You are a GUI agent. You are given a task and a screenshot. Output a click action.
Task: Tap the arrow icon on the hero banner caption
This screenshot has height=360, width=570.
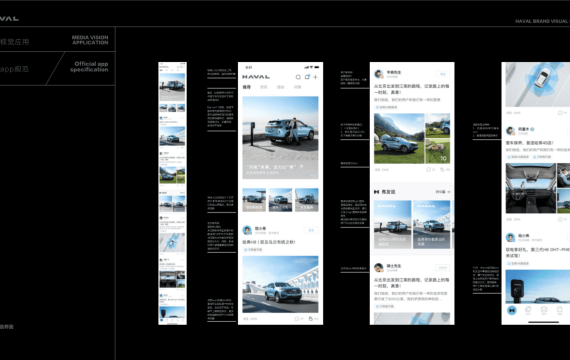pos(301,167)
